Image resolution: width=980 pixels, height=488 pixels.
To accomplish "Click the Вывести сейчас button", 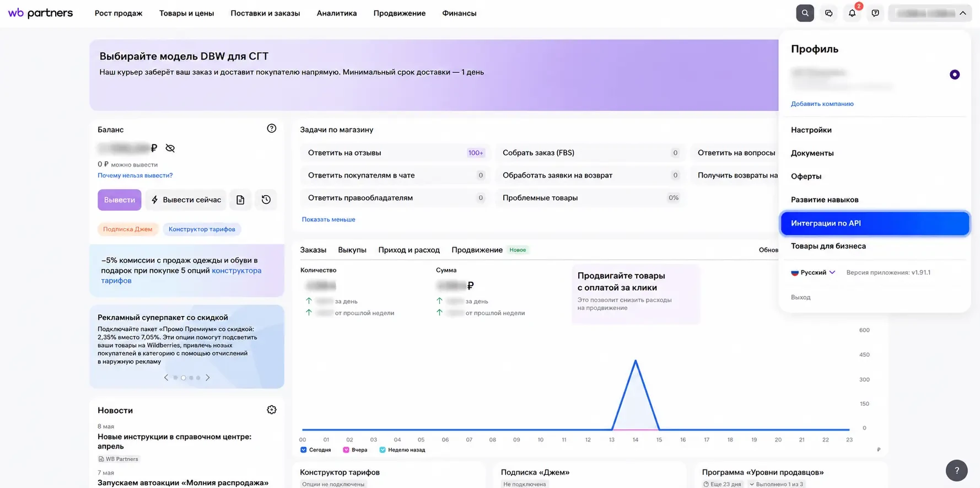I will (x=186, y=200).
